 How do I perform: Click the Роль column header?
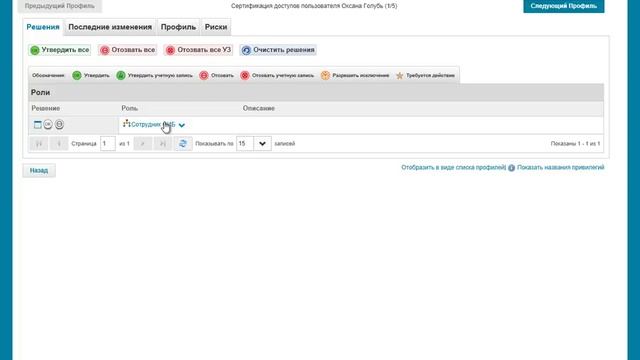click(x=129, y=108)
